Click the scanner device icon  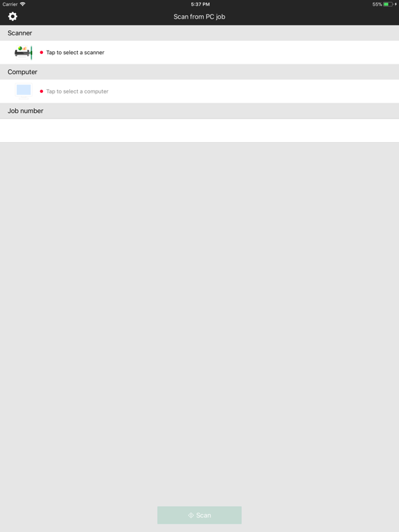(x=24, y=53)
